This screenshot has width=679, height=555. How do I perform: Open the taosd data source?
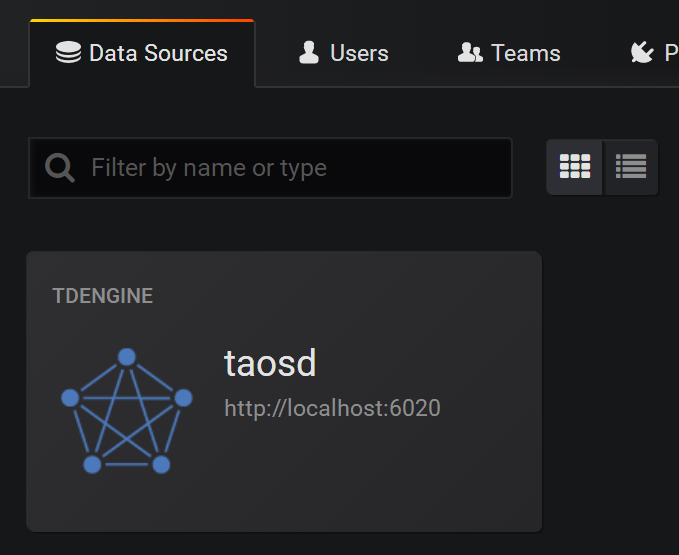[270, 364]
